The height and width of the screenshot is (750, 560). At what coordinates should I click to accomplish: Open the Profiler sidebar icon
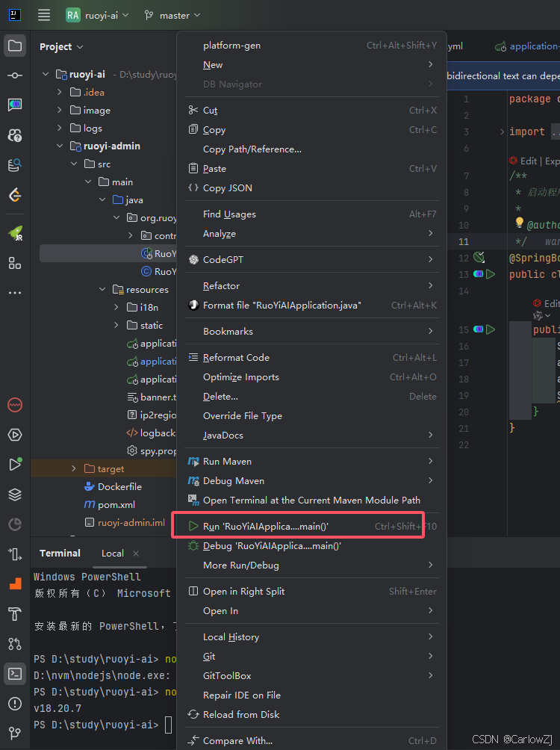(x=15, y=524)
